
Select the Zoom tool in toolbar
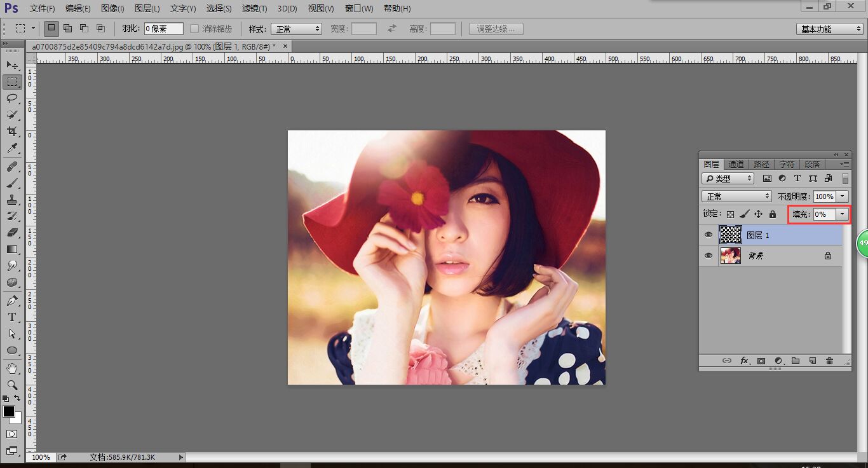coord(12,385)
